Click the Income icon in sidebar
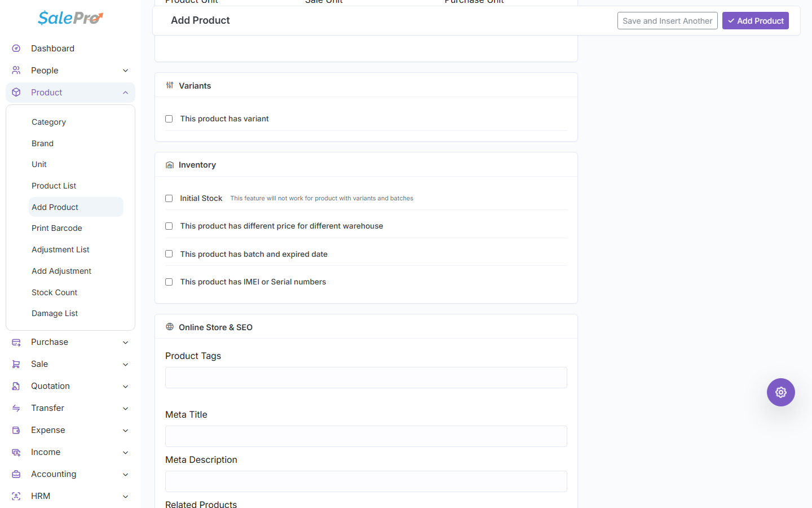Image resolution: width=812 pixels, height=508 pixels. point(16,453)
